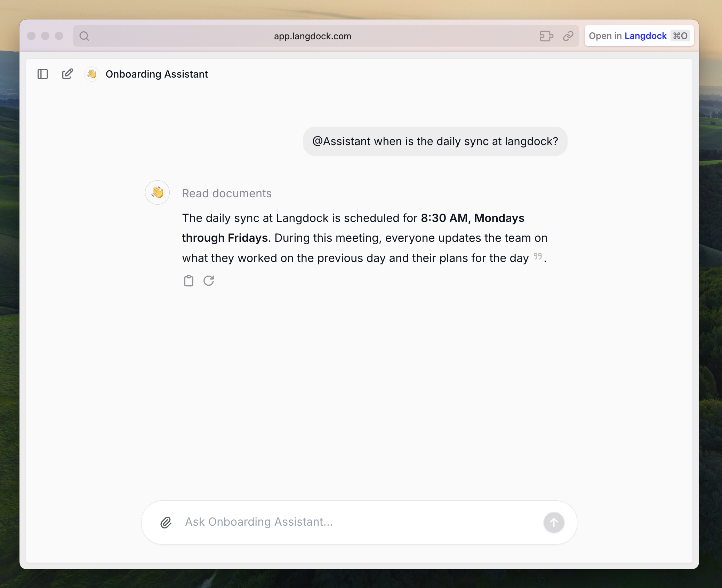Click the assistant avatar next to response

click(x=157, y=192)
